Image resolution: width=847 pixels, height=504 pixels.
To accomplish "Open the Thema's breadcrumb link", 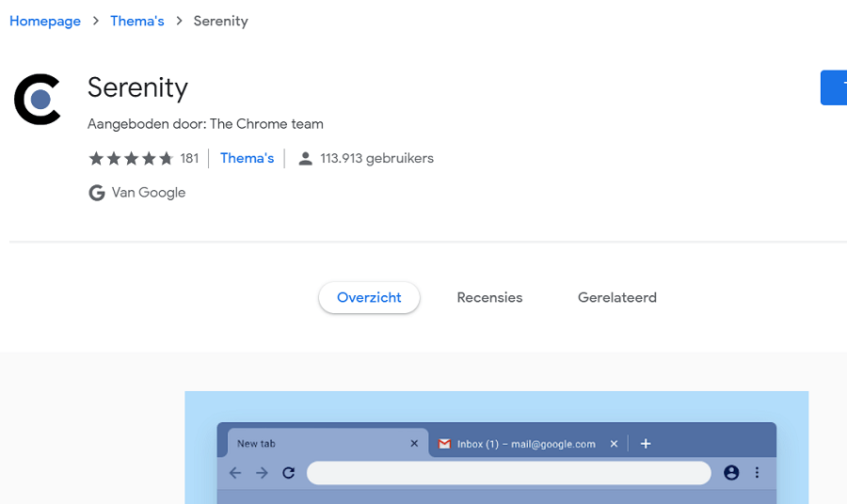I will [x=137, y=21].
